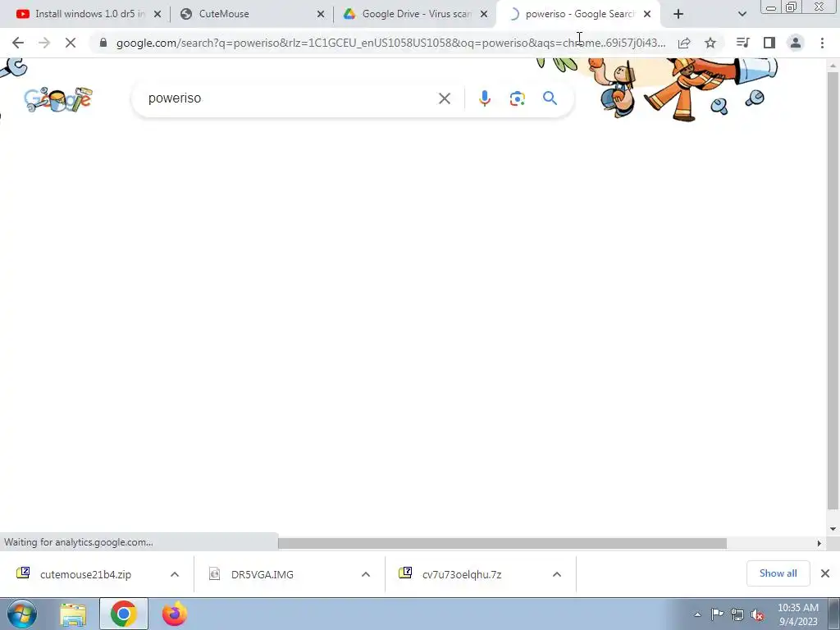Start voice search with microphone

484,98
